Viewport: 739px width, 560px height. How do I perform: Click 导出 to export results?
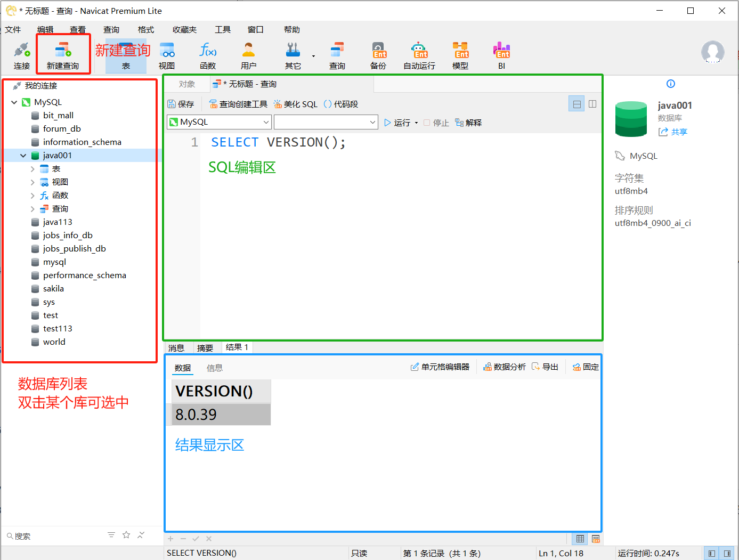pyautogui.click(x=545, y=367)
